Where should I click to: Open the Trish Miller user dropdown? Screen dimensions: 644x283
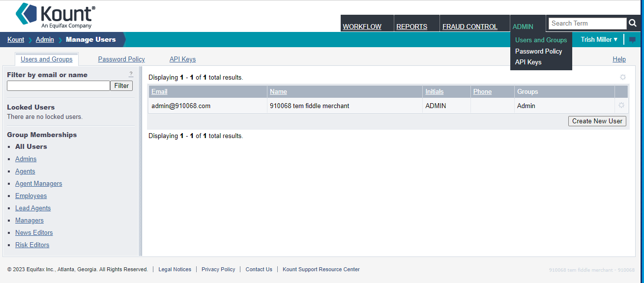(599, 39)
